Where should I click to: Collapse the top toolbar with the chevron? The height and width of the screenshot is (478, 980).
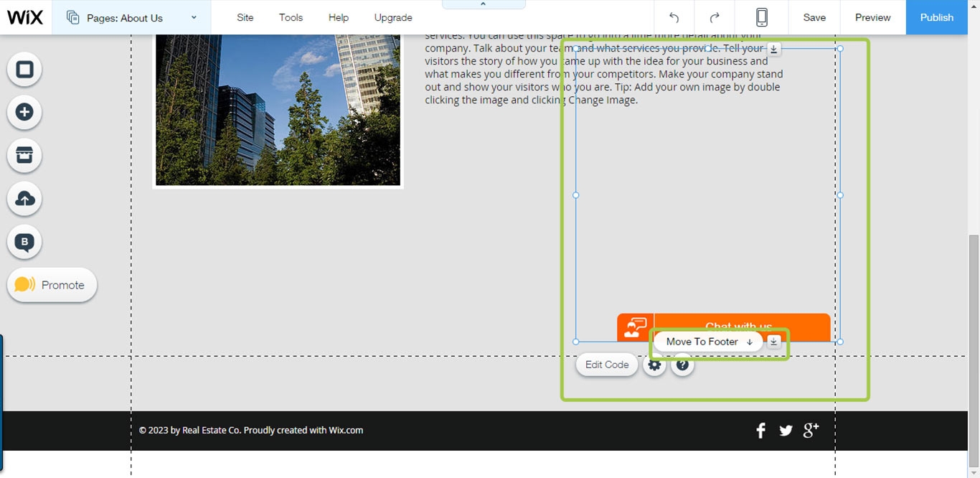pos(483,4)
